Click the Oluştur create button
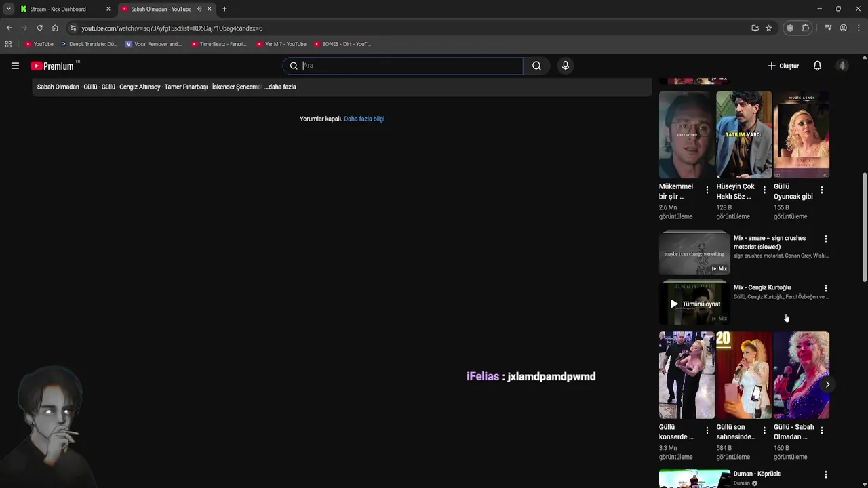The width and height of the screenshot is (868, 488). (783, 66)
